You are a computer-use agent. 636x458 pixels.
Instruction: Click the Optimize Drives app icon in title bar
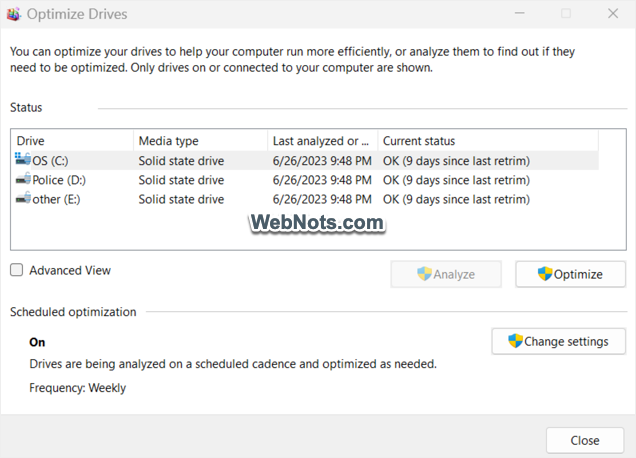13,14
